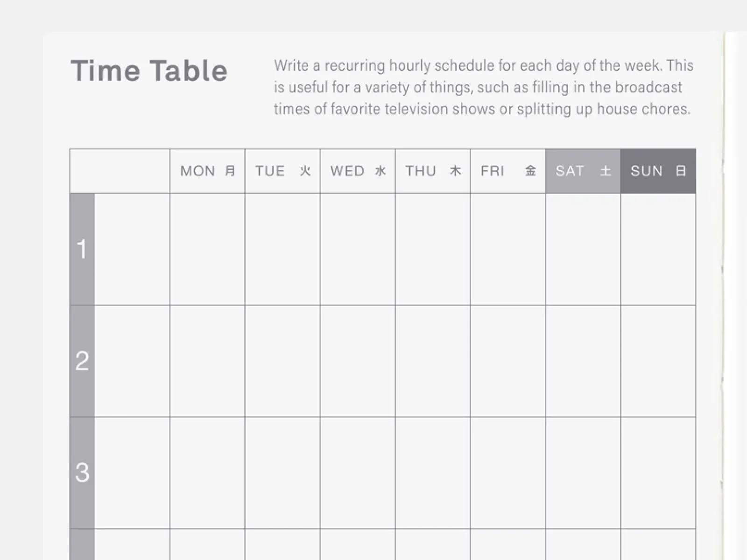Image resolution: width=747 pixels, height=560 pixels.
Task: Select the dark SUN column header
Action: pos(658,171)
